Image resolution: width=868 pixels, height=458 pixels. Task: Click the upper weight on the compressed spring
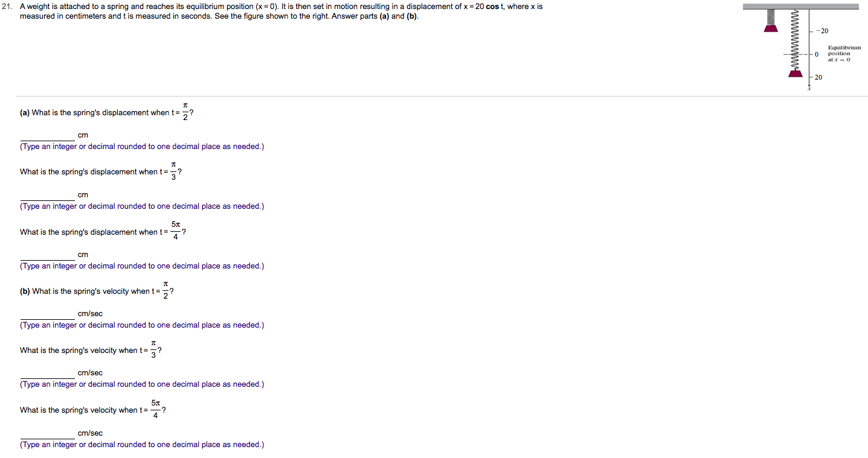coord(771,28)
